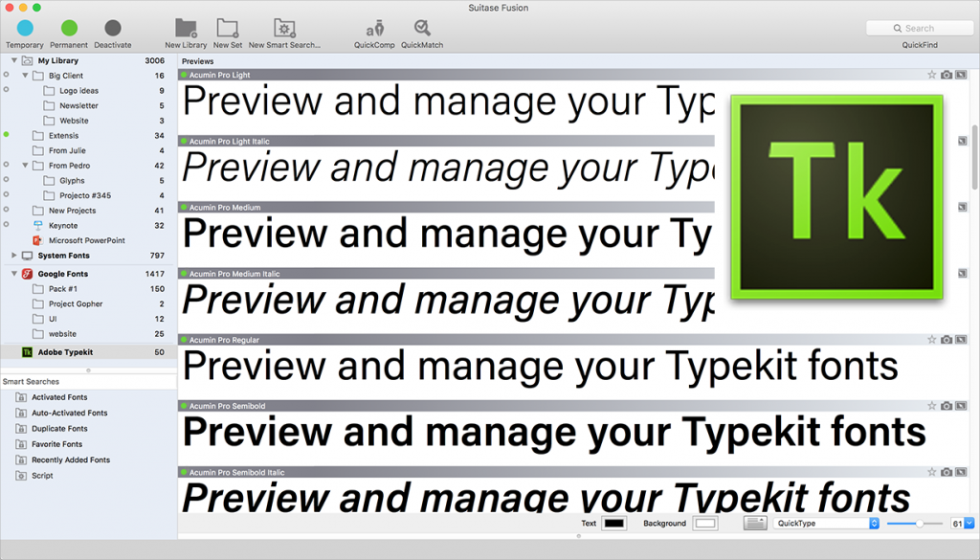Expand the System Fonts group
The width and height of the screenshot is (980, 560).
(12, 255)
